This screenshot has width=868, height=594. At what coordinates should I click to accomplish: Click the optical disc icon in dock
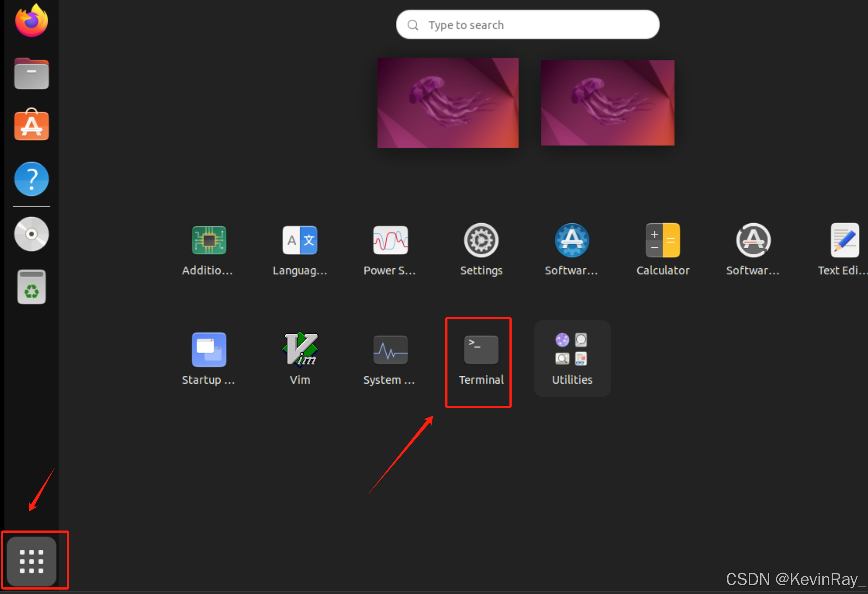point(31,234)
